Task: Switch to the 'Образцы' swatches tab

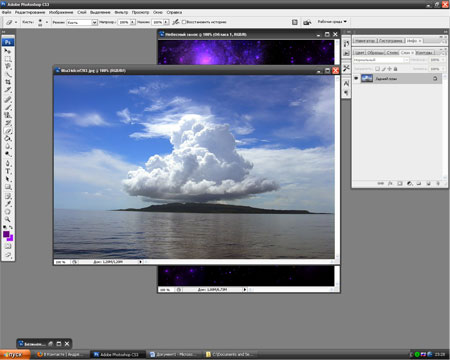Action: pos(375,53)
